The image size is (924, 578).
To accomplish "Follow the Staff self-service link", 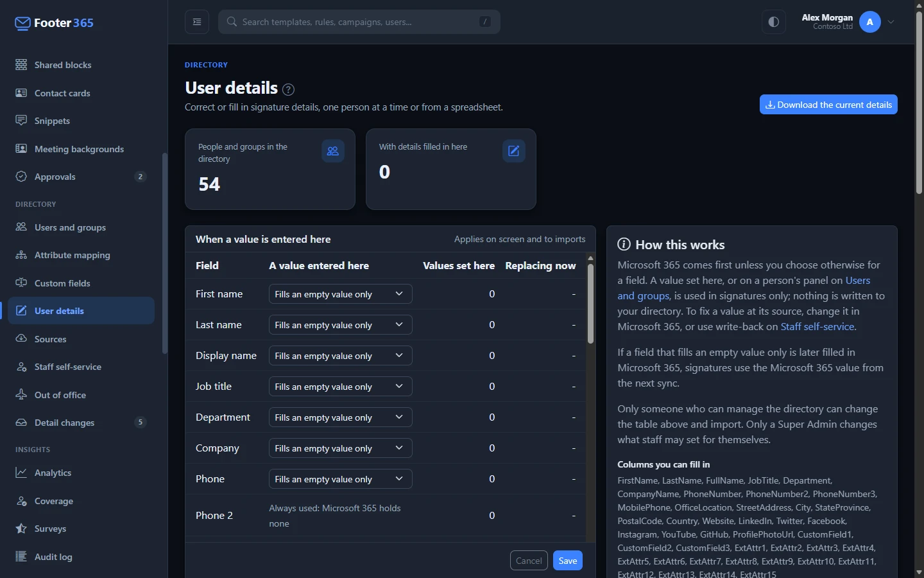I will 817,326.
